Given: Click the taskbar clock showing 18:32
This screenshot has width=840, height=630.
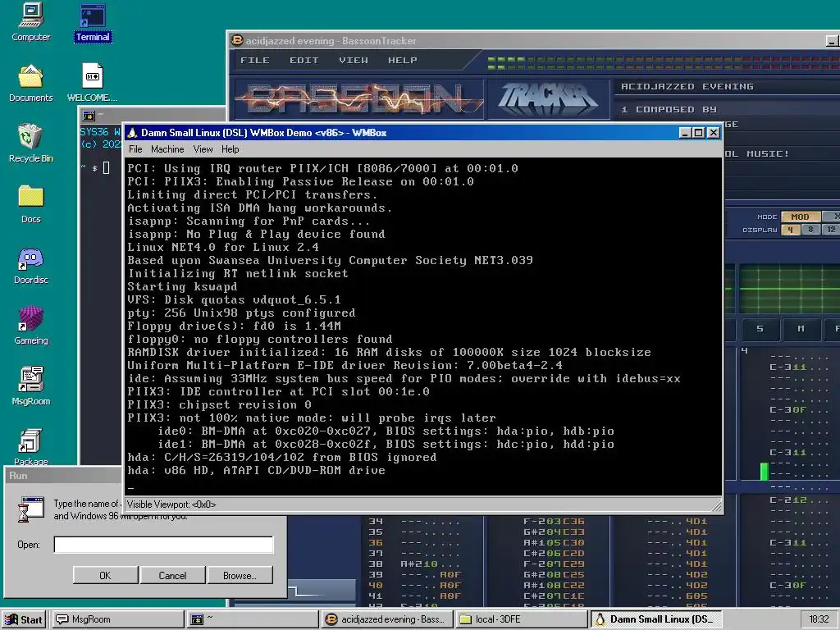Looking at the screenshot, I should pyautogui.click(x=819, y=619).
